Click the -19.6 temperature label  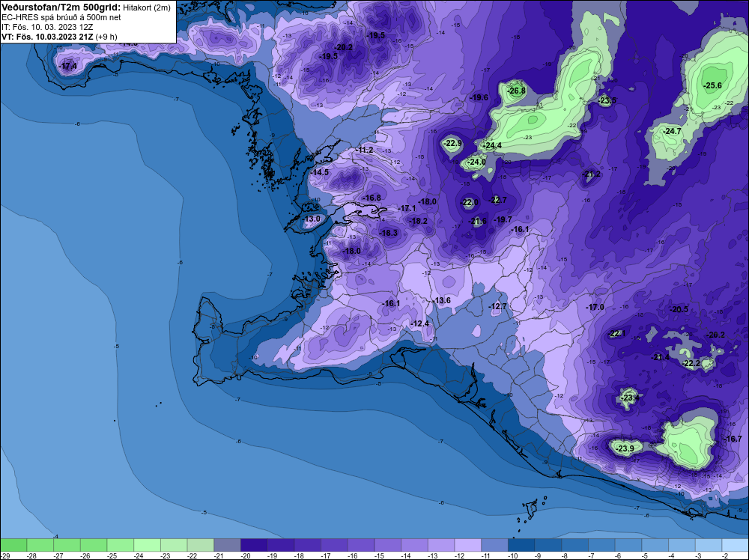[479, 97]
